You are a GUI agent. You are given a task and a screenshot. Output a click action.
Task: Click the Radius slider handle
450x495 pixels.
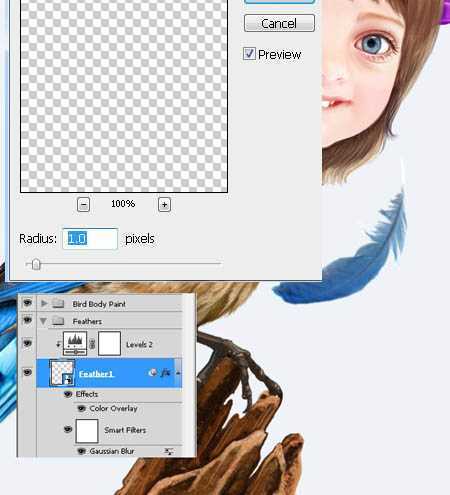pyautogui.click(x=36, y=264)
